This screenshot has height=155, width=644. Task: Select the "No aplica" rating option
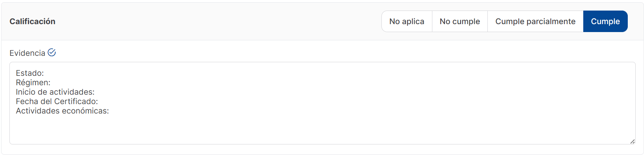tap(407, 21)
